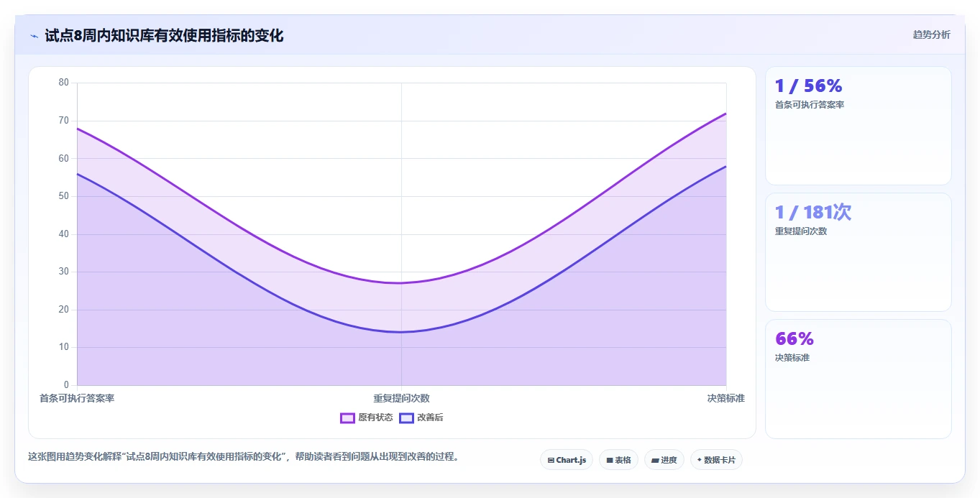Click the y-axis value 60
980x498 pixels.
tap(64, 158)
